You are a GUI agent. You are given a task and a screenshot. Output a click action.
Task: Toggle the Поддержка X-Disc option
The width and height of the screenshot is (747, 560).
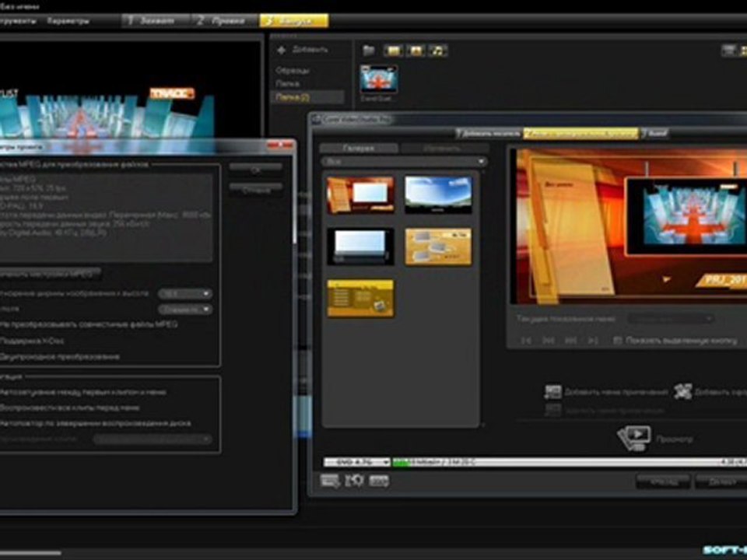coord(32,341)
